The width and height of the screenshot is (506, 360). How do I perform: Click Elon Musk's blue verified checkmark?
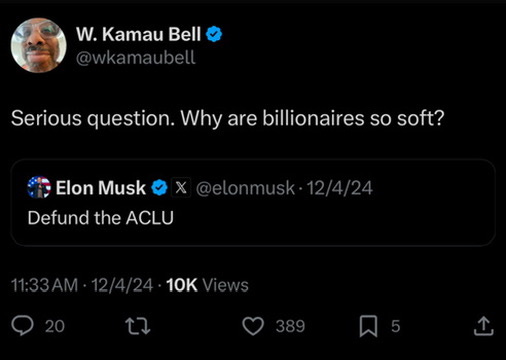pyautogui.click(x=159, y=188)
